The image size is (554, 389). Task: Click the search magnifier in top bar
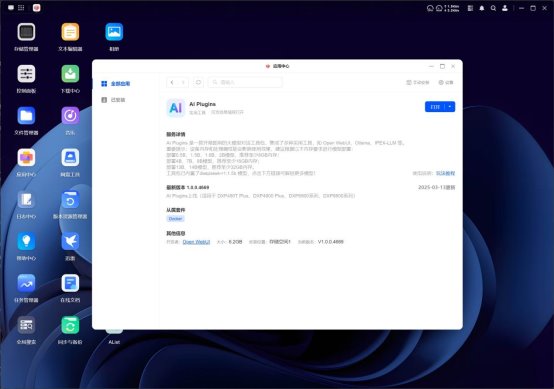tap(493, 8)
